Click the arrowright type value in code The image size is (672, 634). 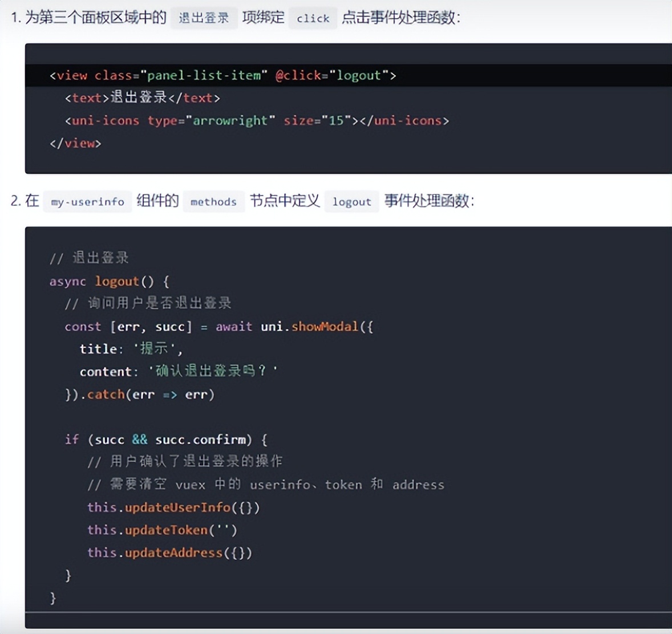(x=230, y=120)
